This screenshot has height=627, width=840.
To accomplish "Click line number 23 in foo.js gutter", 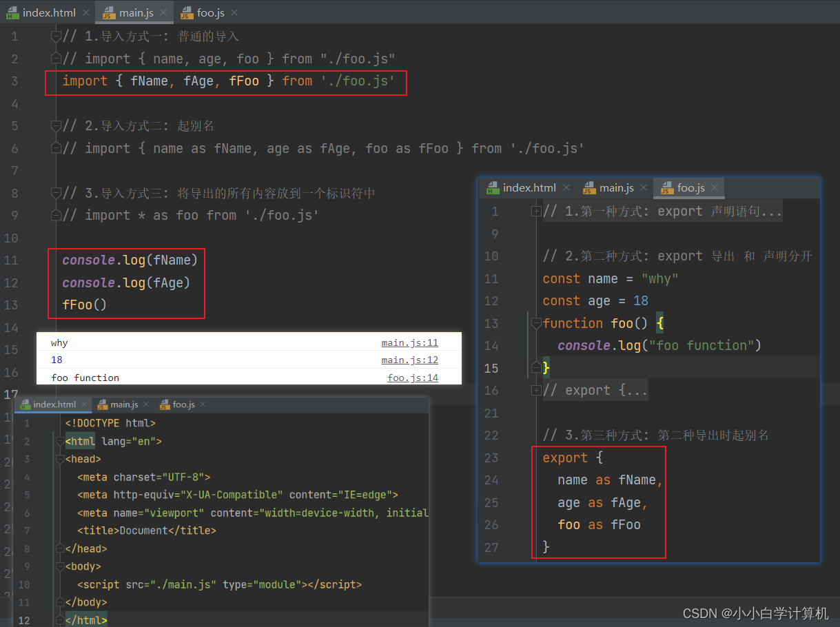I will [x=491, y=458].
